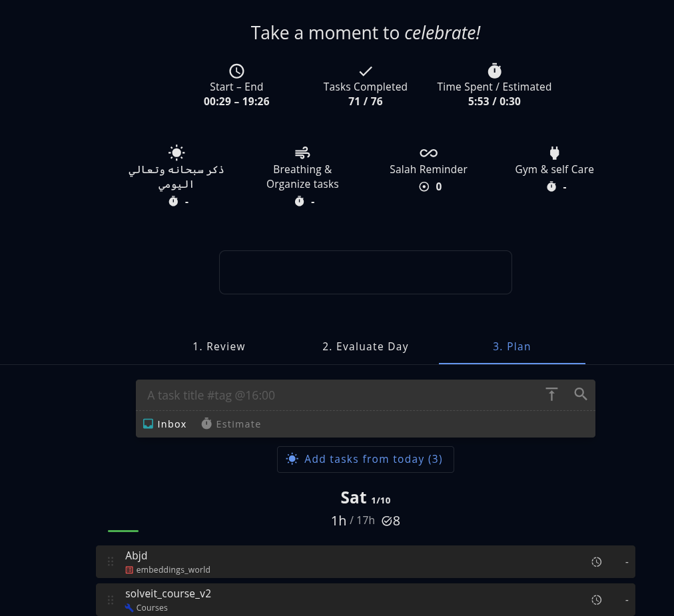The width and height of the screenshot is (674, 616).
Task: Open the search icon in the task bar
Action: coord(581,394)
